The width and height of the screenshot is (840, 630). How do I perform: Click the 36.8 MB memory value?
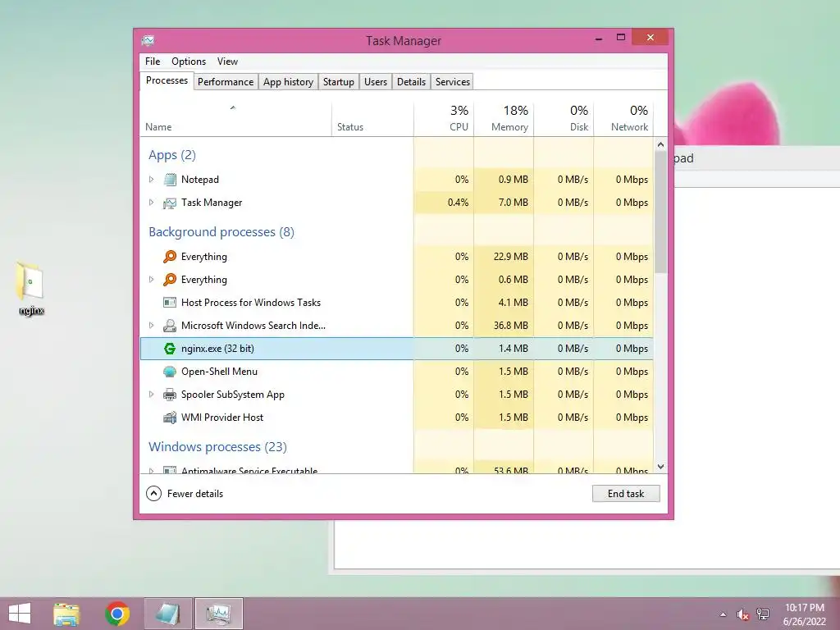click(x=510, y=325)
